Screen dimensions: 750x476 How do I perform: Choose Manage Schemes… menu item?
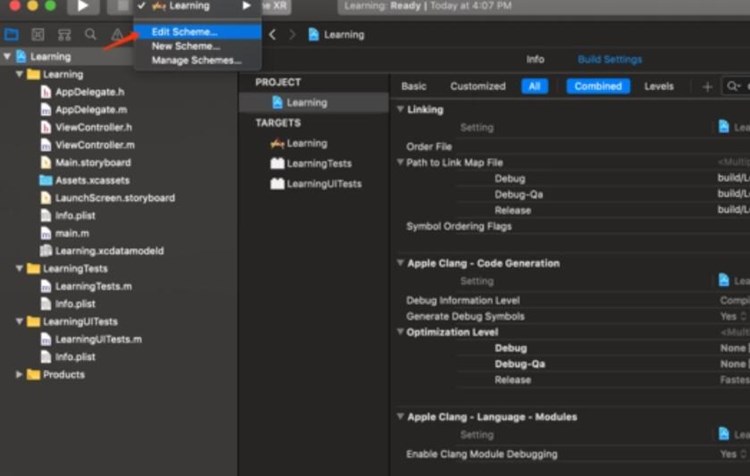[x=198, y=60]
